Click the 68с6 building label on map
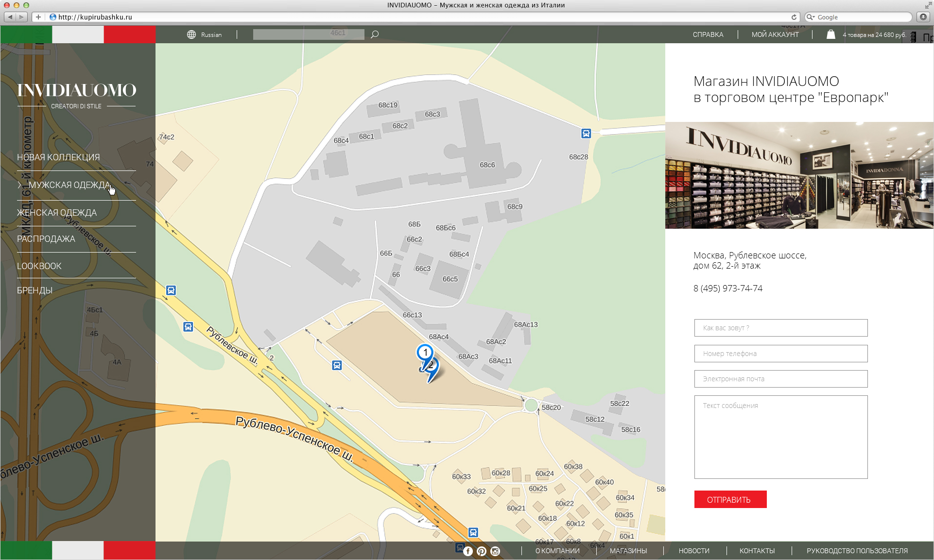Screen dimensions: 934x560 [487, 165]
